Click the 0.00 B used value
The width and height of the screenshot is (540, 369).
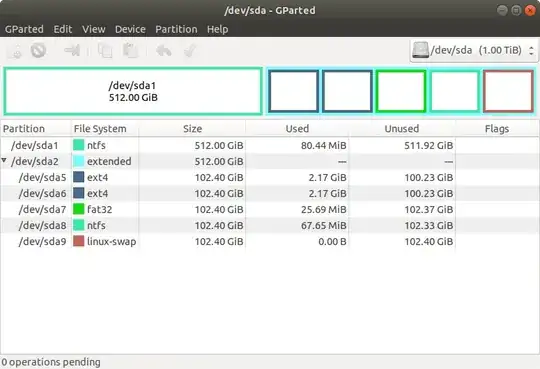coord(332,242)
